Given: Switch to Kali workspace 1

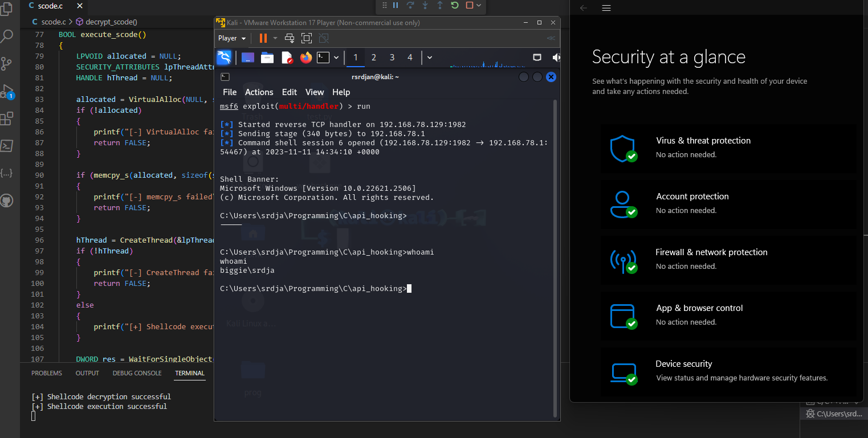Looking at the screenshot, I should click(x=356, y=57).
